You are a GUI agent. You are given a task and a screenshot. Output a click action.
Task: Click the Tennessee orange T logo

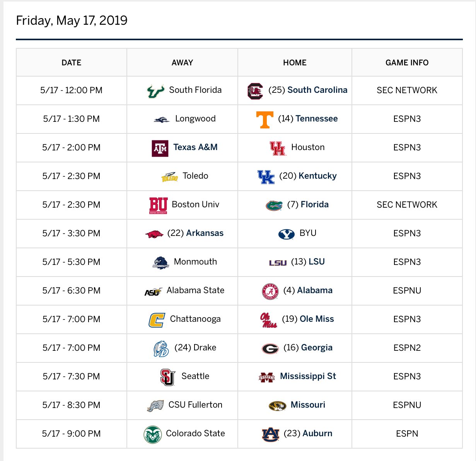(x=265, y=119)
